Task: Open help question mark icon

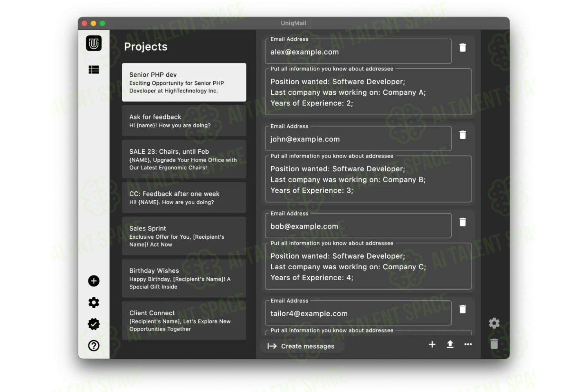Action: [94, 346]
